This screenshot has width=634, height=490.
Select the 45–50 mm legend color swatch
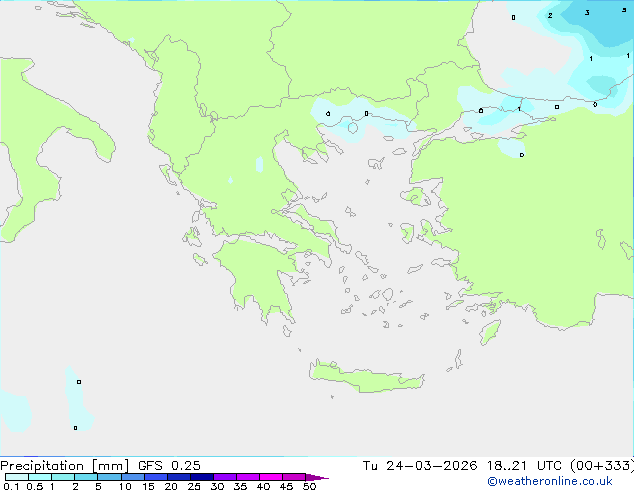point(294,477)
